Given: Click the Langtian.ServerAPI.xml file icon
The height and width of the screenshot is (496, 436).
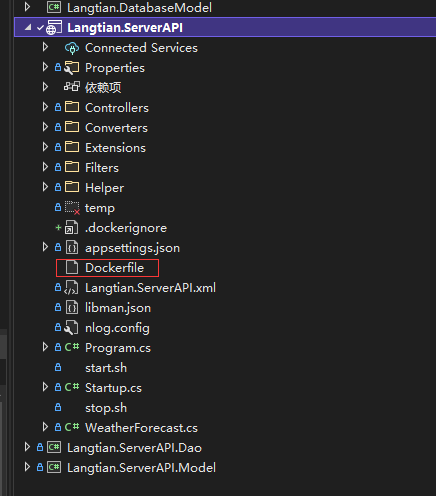Looking at the screenshot, I should tap(71, 288).
